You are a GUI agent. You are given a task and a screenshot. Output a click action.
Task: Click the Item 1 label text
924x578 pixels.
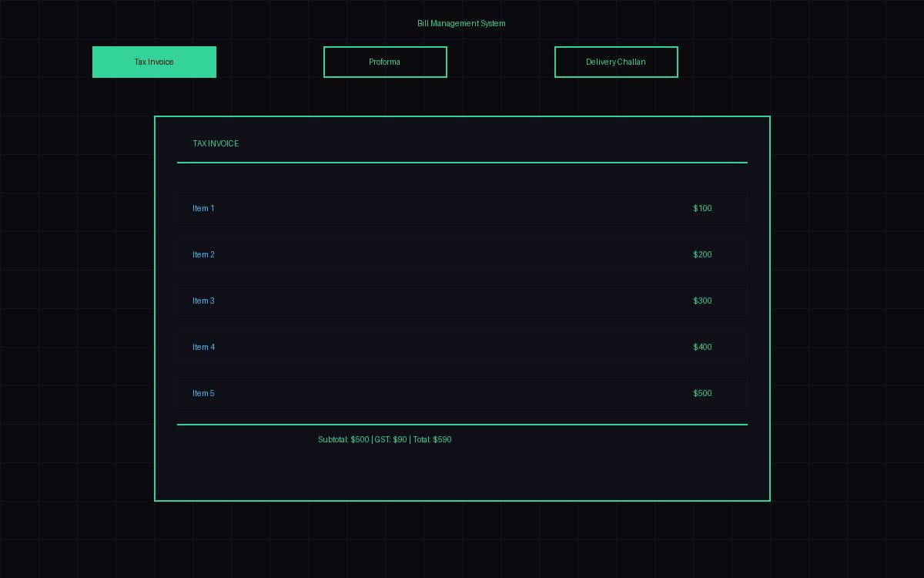click(203, 208)
